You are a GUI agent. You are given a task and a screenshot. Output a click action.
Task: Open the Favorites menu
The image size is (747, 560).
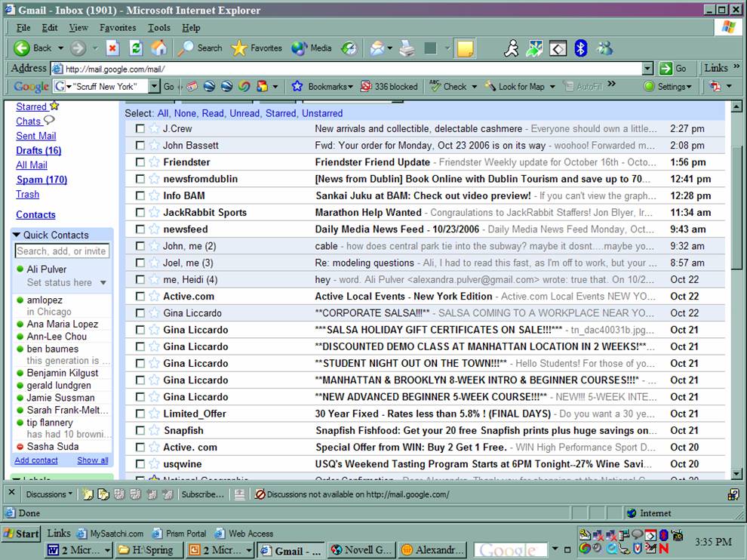pos(118,28)
